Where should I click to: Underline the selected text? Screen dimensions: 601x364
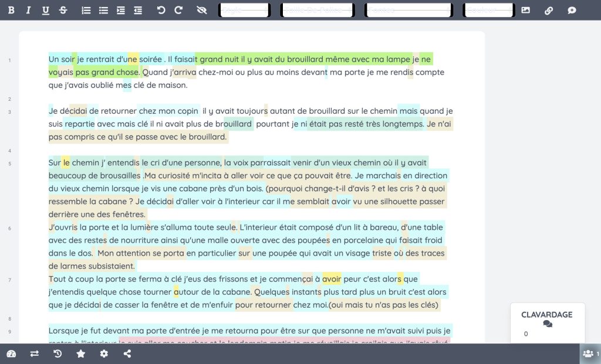46,10
